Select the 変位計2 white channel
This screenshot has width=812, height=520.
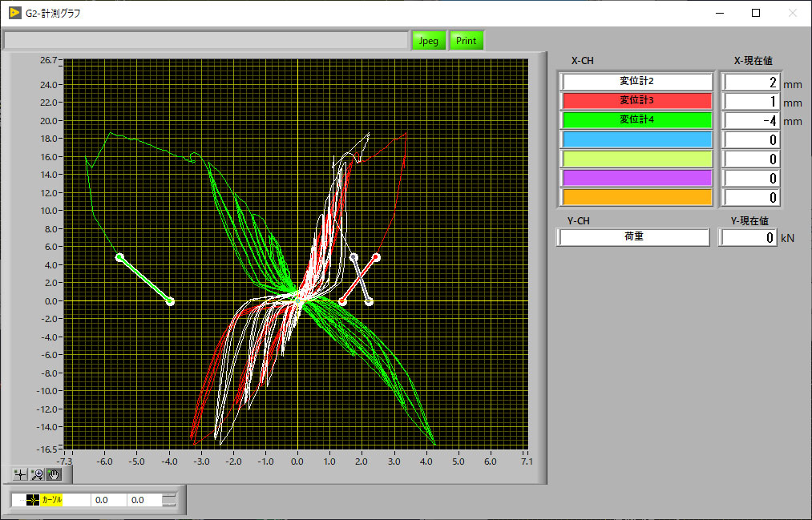(x=637, y=82)
